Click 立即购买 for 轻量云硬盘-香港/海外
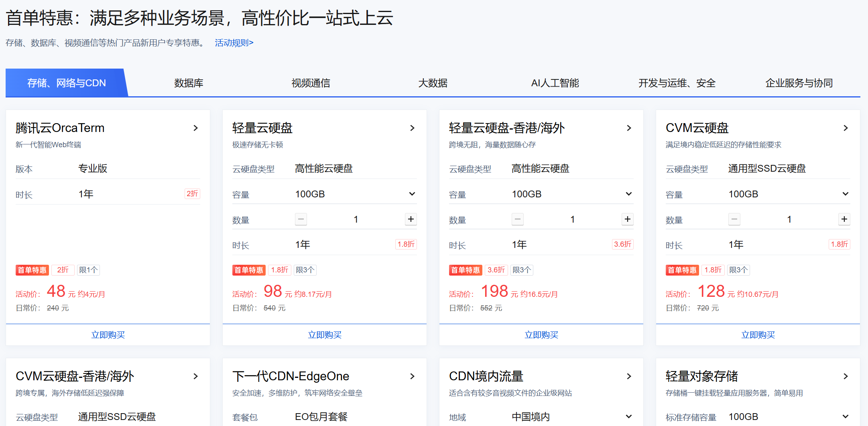 click(541, 335)
